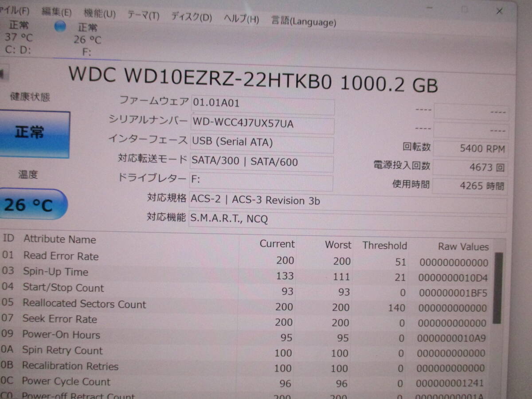532x399 pixels.
Task: Click the 正常 health status button
Action: click(34, 134)
